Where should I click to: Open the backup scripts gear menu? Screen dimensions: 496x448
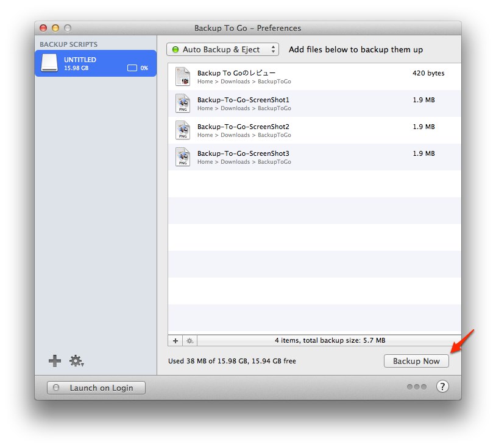pos(76,360)
